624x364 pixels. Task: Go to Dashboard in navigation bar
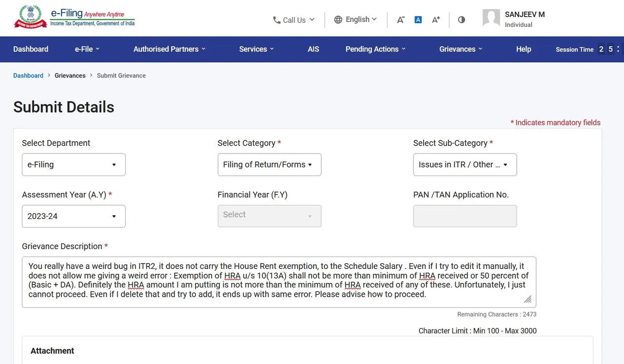(x=31, y=49)
